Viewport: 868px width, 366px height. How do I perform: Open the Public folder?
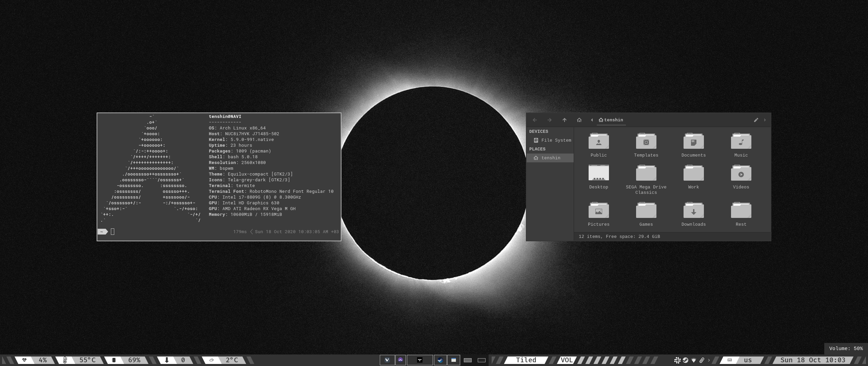tap(598, 145)
